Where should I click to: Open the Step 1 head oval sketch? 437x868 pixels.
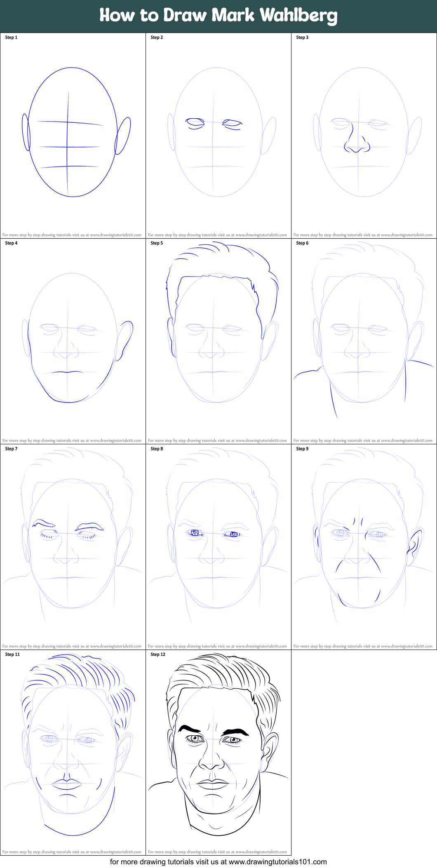point(73,132)
